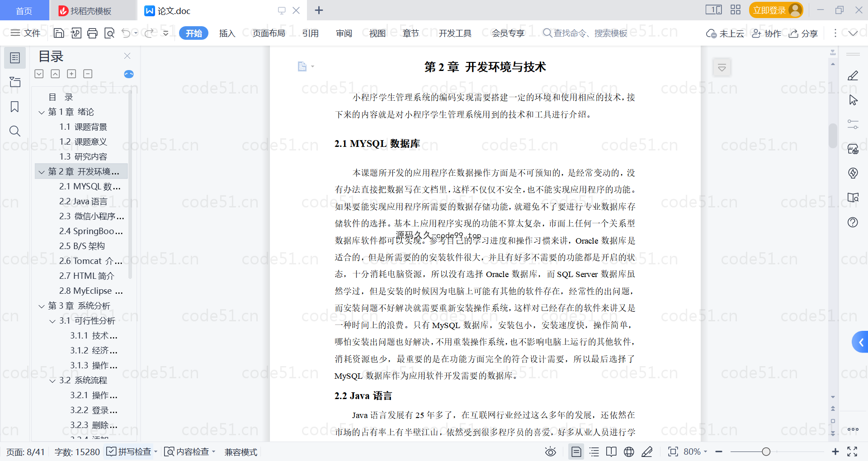Switch to the 开发工具 ribbon tab
This screenshot has height=461, width=868.
tap(455, 33)
